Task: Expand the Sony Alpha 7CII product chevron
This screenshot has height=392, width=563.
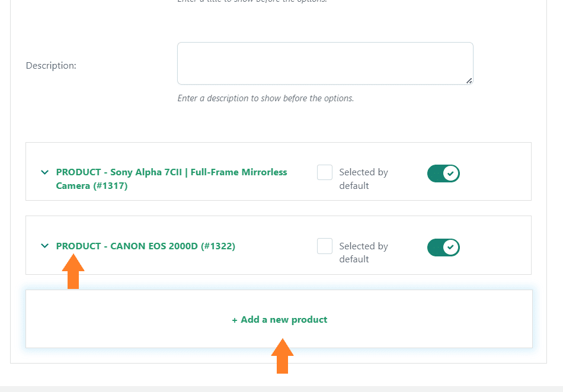Action: click(44, 172)
